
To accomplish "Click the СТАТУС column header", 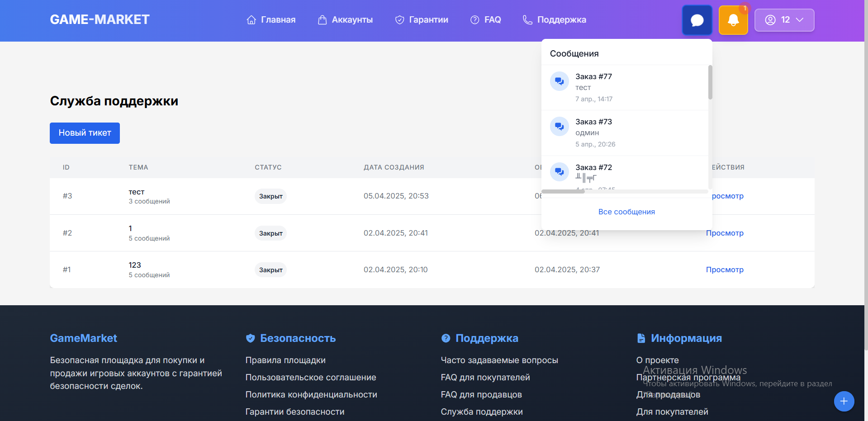I will point(268,167).
